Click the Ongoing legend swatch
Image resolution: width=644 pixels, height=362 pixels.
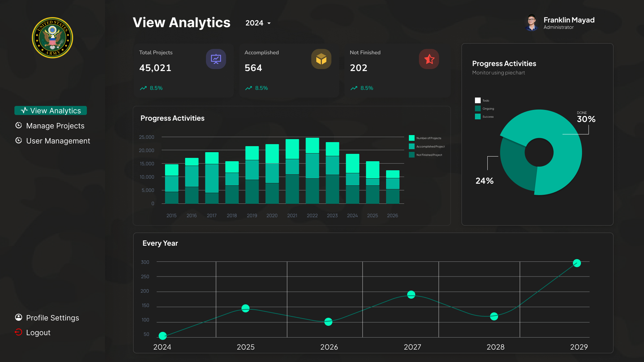click(478, 109)
